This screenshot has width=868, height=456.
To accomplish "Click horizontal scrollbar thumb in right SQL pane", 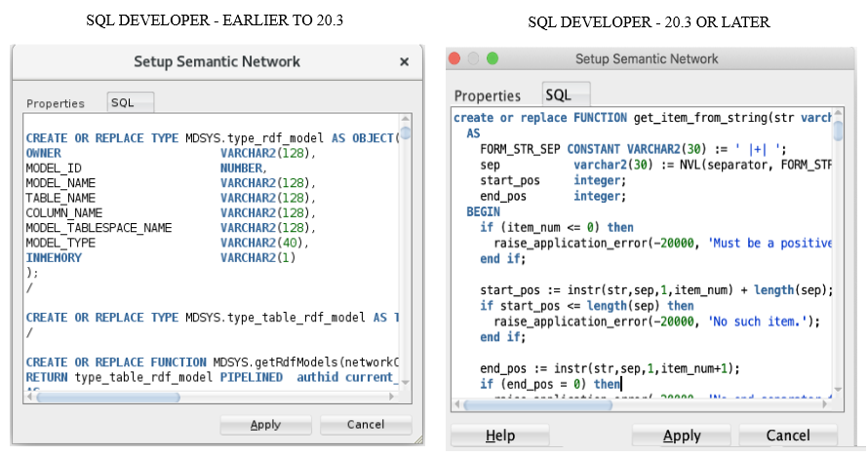I will 538,404.
